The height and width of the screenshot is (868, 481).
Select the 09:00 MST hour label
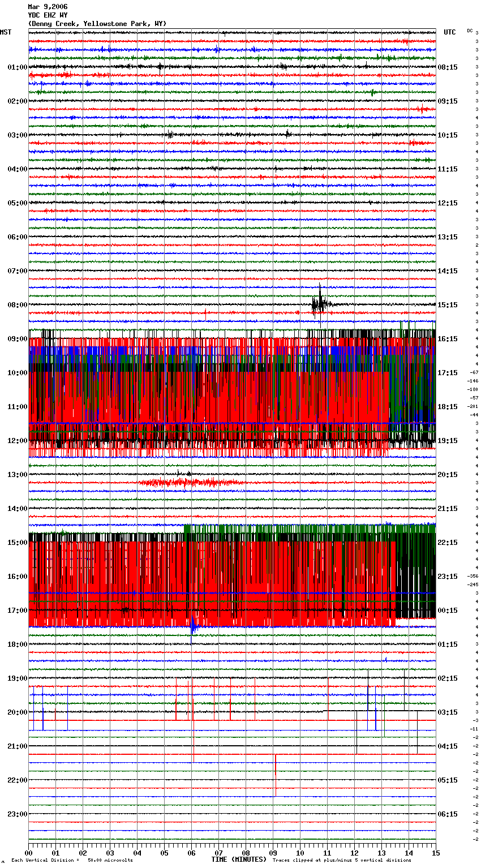tap(18, 339)
